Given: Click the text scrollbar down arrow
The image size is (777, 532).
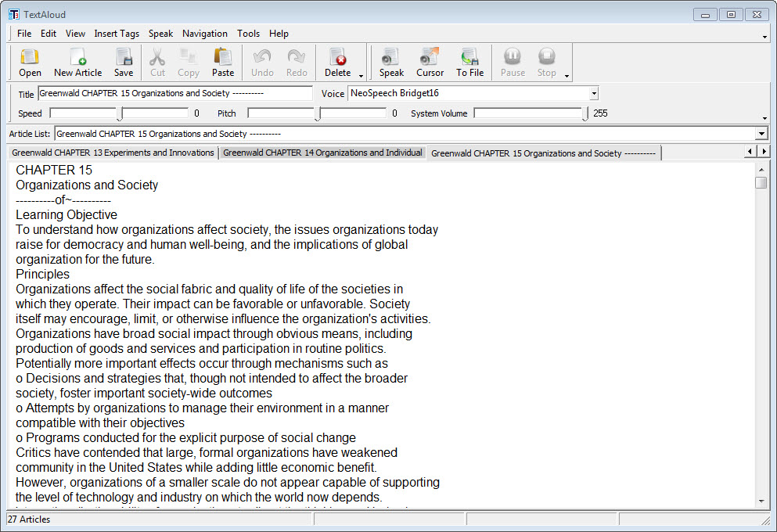Looking at the screenshot, I should [x=761, y=501].
